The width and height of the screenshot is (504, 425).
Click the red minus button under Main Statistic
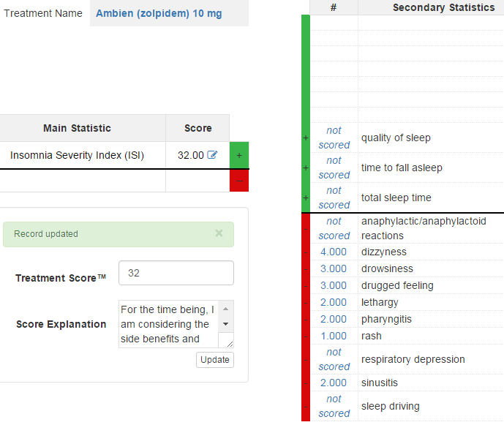(x=239, y=181)
